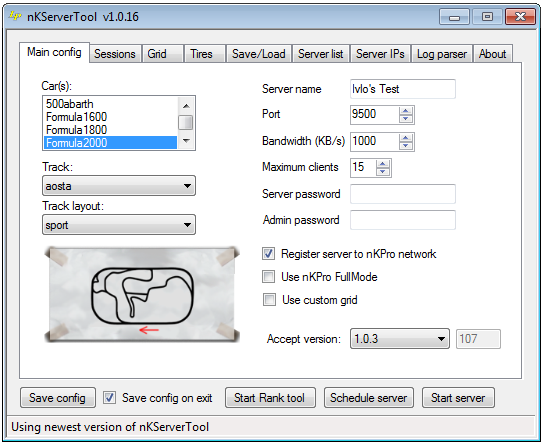Raise Maximum clients with up arrow
This screenshot has height=444, width=543.
click(383, 164)
